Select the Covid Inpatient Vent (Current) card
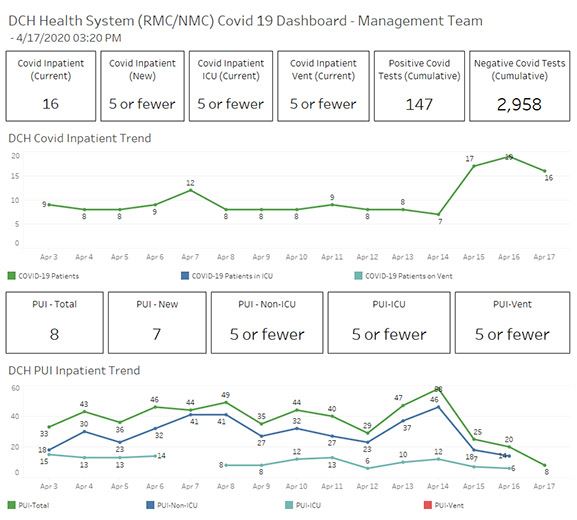This screenshot has height=520, width=577. (x=323, y=86)
